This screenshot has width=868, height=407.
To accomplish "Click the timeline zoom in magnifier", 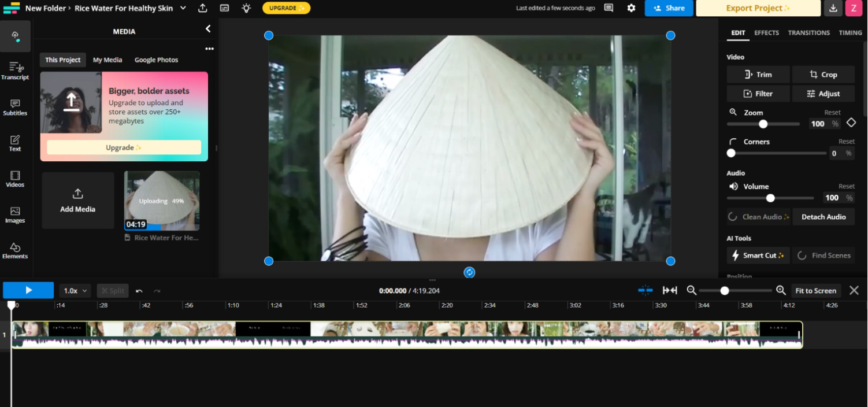I will tap(781, 290).
